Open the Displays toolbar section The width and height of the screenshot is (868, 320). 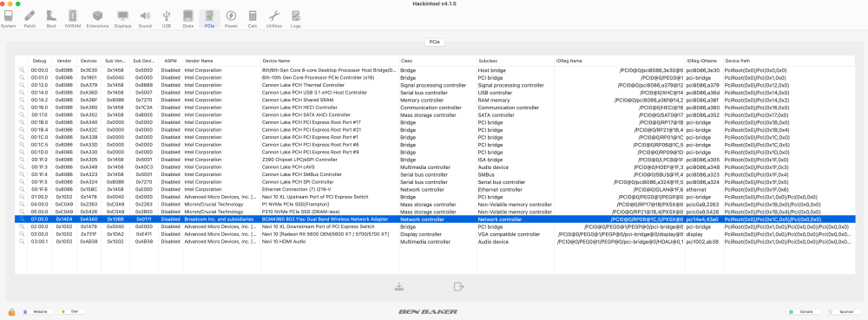click(123, 19)
